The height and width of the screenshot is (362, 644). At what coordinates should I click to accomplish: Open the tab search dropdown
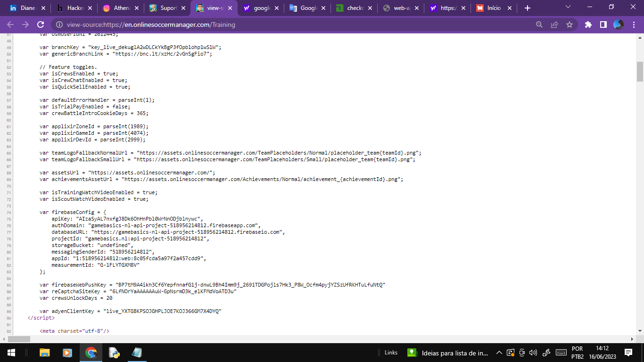[568, 7]
